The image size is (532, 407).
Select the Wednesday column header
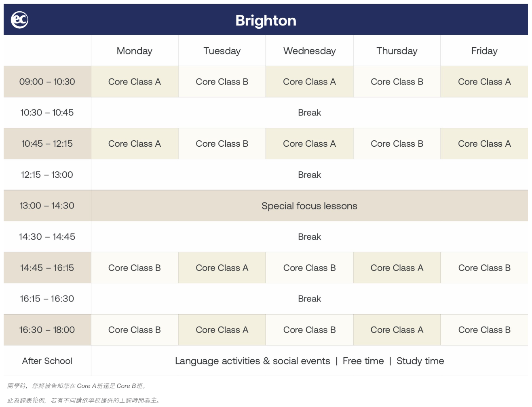click(x=310, y=51)
